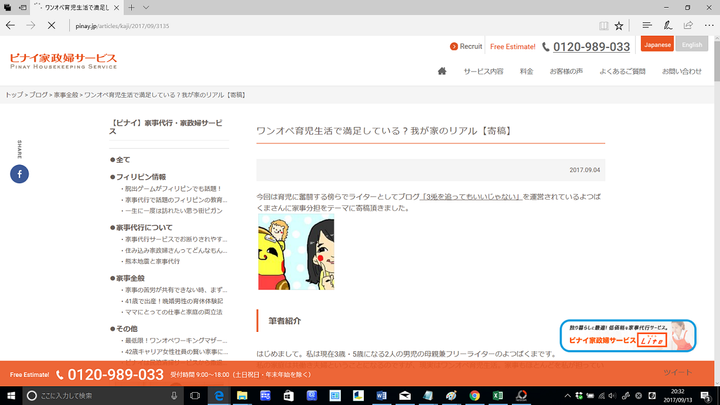Open the 3兎を追ってもいいじゃない blog link

click(472, 197)
